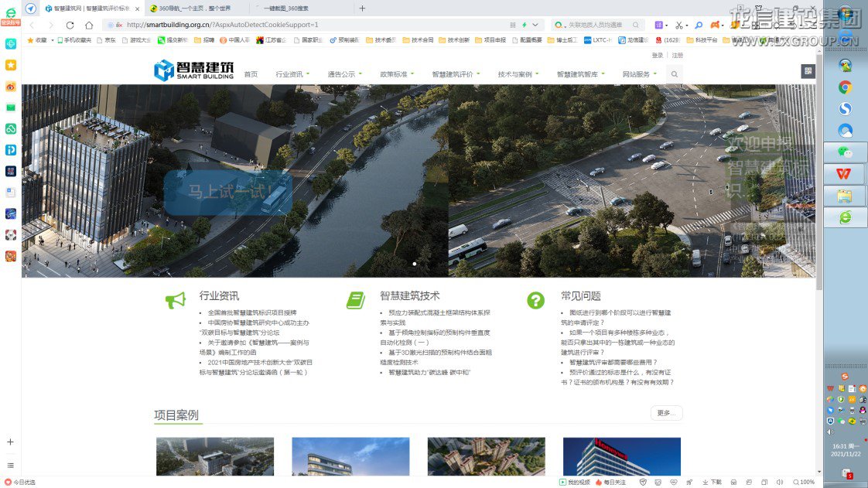Image resolution: width=868 pixels, height=488 pixels.
Task: Click the Chrome icon on the desktop panel
Action: 845,87
